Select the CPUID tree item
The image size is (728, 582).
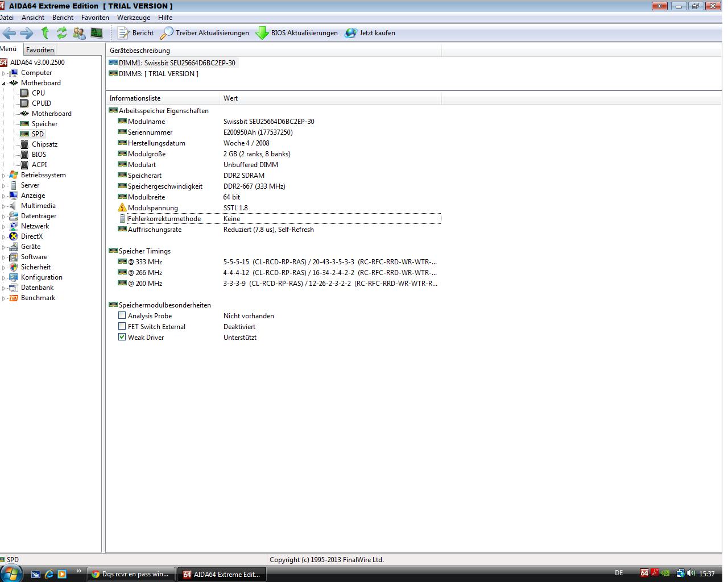coord(41,103)
